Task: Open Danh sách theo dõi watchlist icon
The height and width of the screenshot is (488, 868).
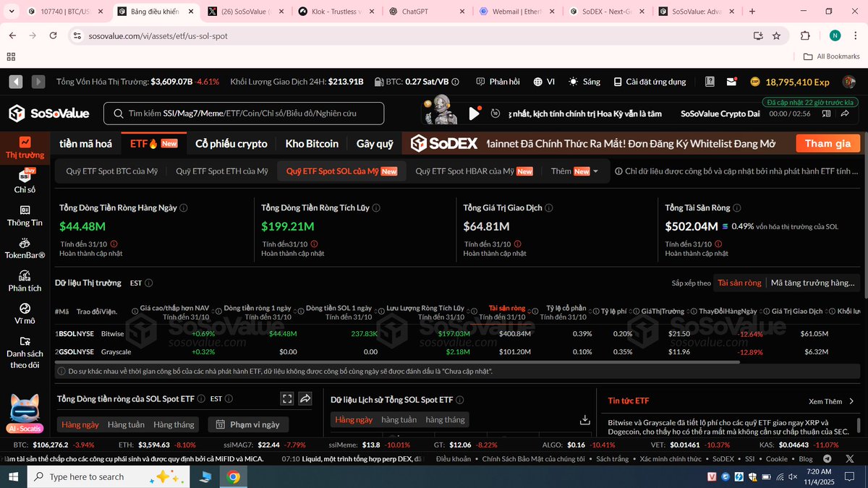Action: pos(25,351)
